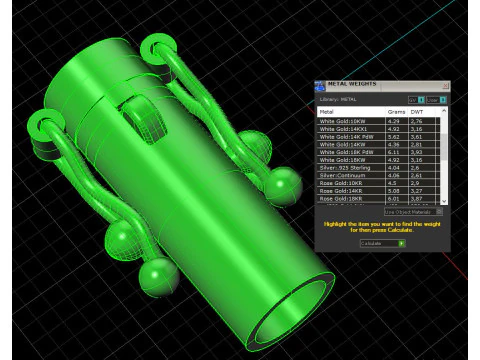The width and height of the screenshot is (480, 360).
Task: Click the 4.29 grams value
Action: tap(393, 121)
